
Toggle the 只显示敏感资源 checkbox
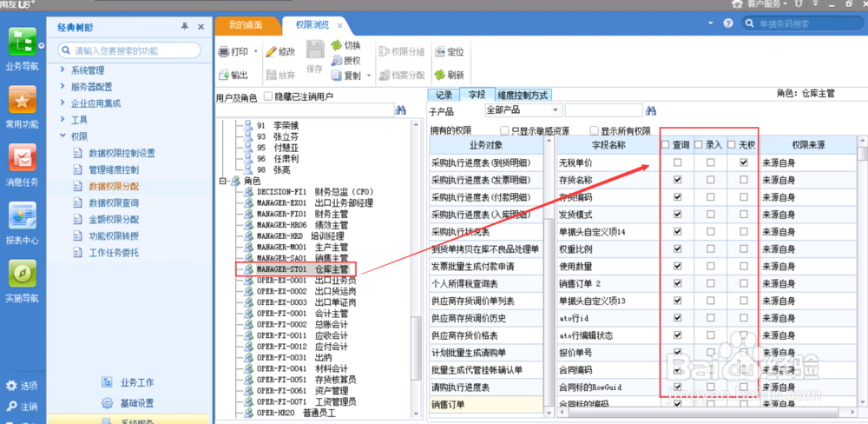(505, 131)
